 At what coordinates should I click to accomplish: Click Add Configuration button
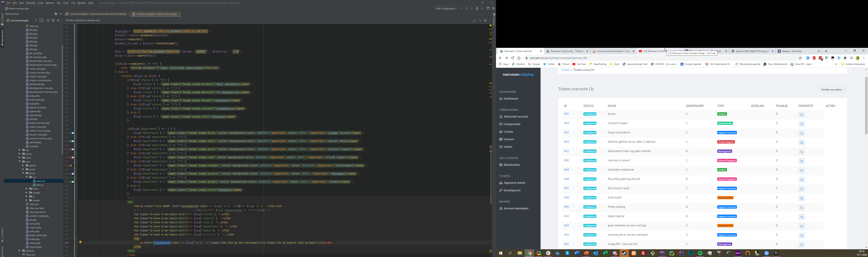click(x=446, y=8)
